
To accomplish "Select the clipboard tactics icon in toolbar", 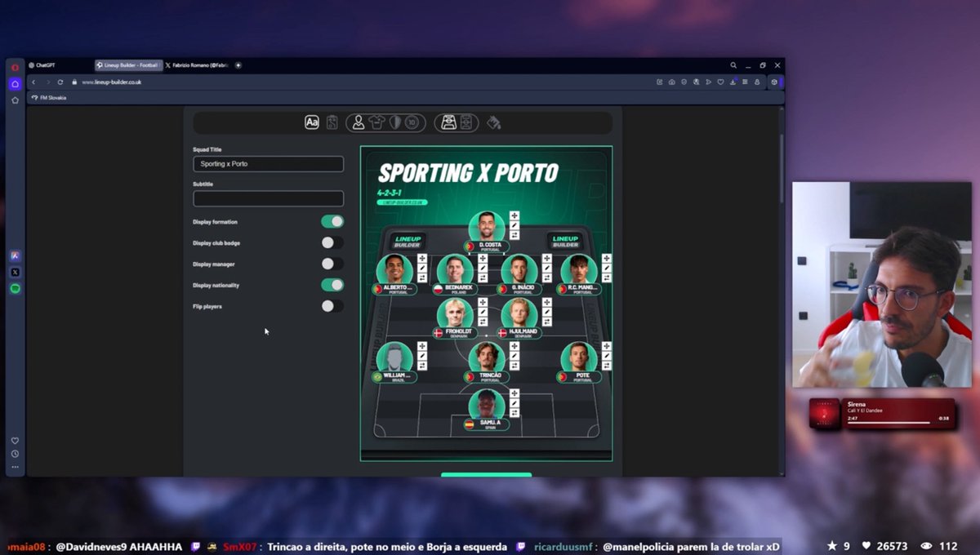I will click(x=332, y=122).
